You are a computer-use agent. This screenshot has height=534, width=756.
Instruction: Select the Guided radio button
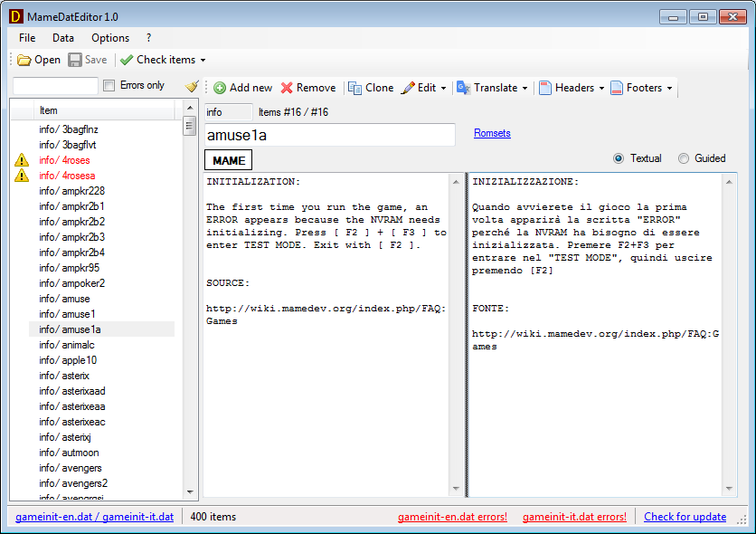[684, 158]
